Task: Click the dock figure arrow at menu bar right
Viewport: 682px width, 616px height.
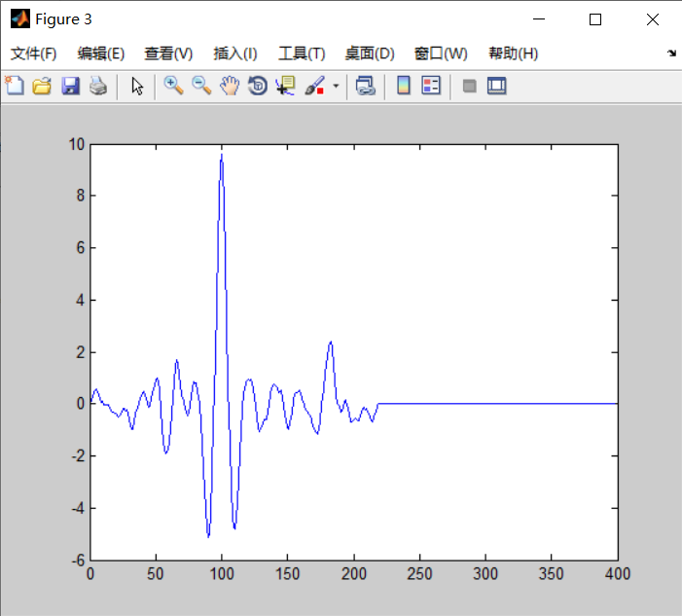Action: (671, 54)
